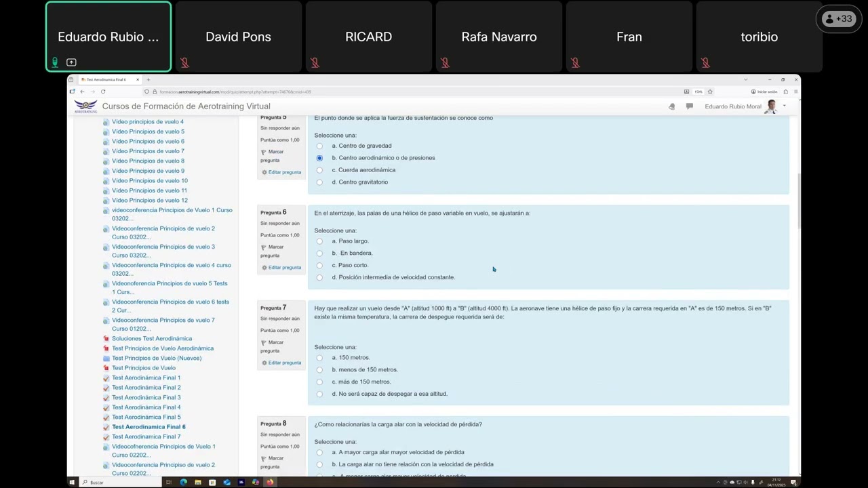This screenshot has height=488, width=868.
Task: Click the flag icon on Pregunta 5
Action: 263,152
